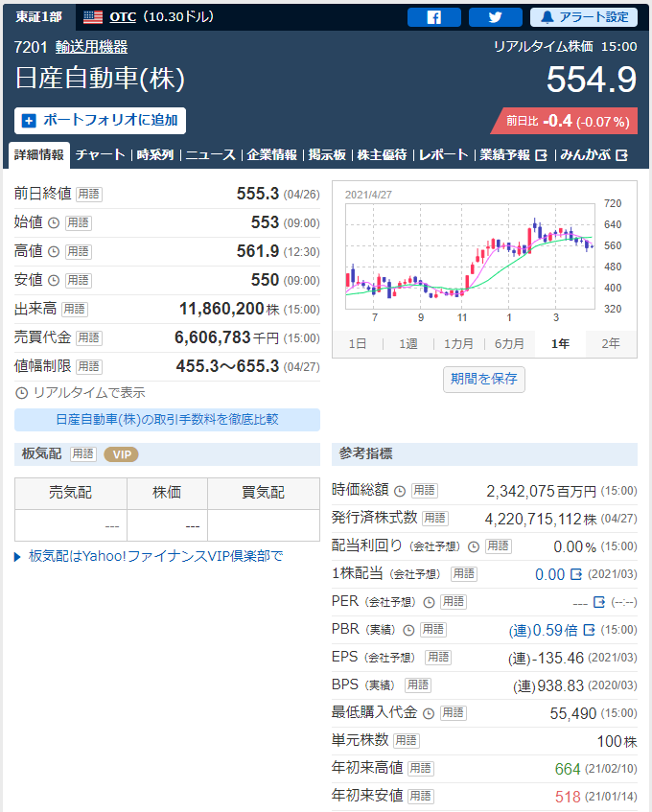Viewport: 652px width, 812px height.
Task: Open the 用語 glossary for 売買代金
Action: click(x=88, y=338)
